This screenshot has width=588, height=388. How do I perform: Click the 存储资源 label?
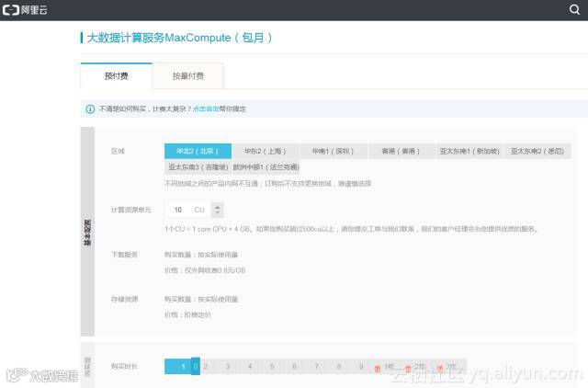[x=125, y=300]
